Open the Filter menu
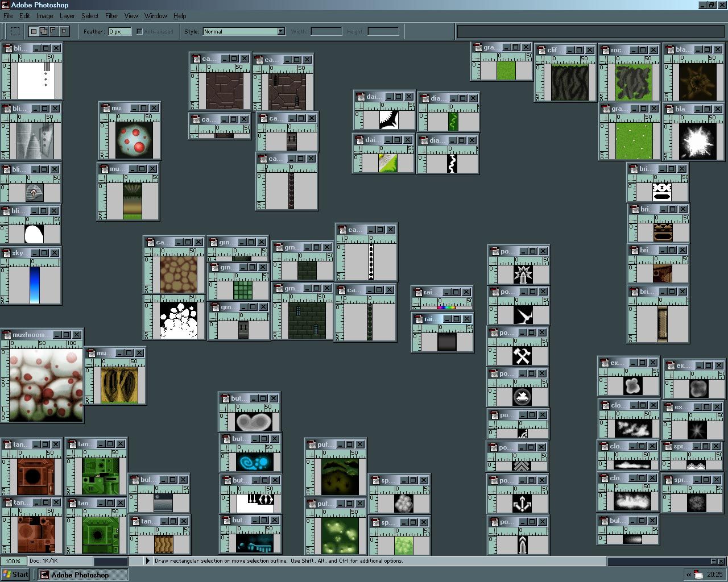Viewport: 728px width, 582px height. pos(111,16)
